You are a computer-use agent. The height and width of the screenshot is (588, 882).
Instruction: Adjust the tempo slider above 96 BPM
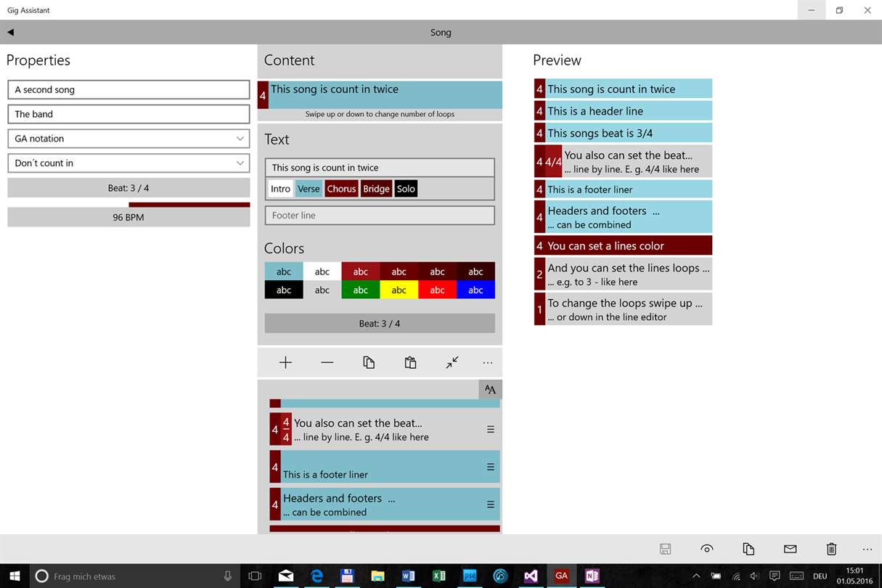[128, 205]
